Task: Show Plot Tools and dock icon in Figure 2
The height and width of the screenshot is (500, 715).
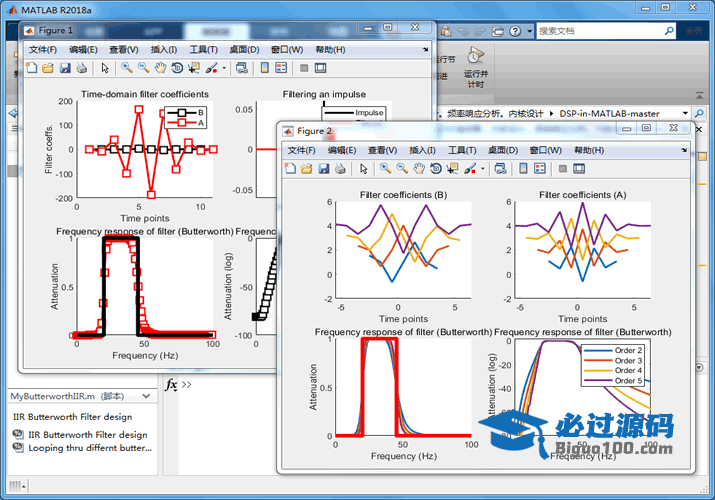Action: (579, 169)
